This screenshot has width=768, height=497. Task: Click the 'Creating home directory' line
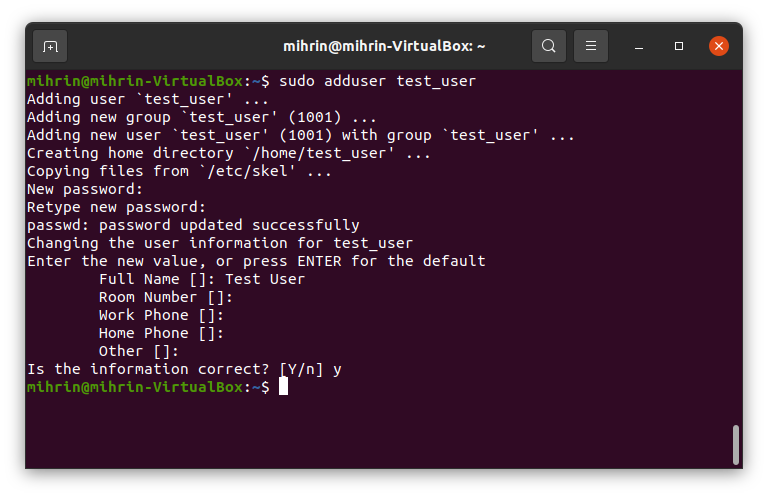point(229,153)
